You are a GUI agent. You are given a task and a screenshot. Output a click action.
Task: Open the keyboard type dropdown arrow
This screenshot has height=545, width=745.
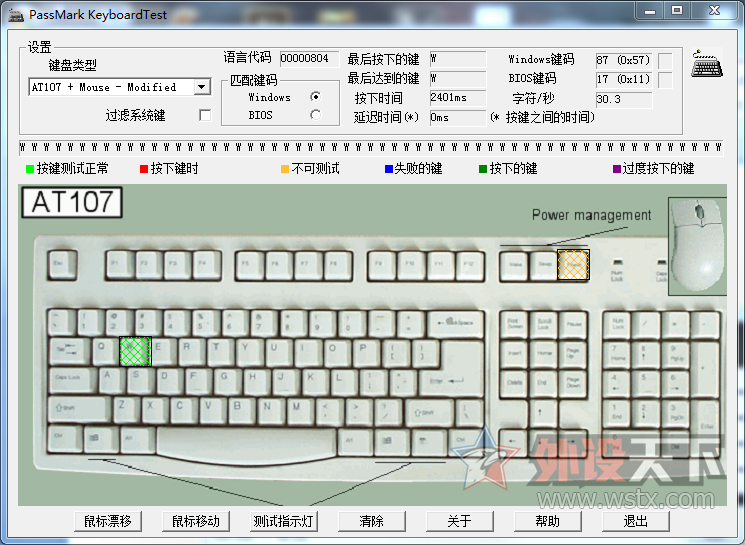pos(201,87)
